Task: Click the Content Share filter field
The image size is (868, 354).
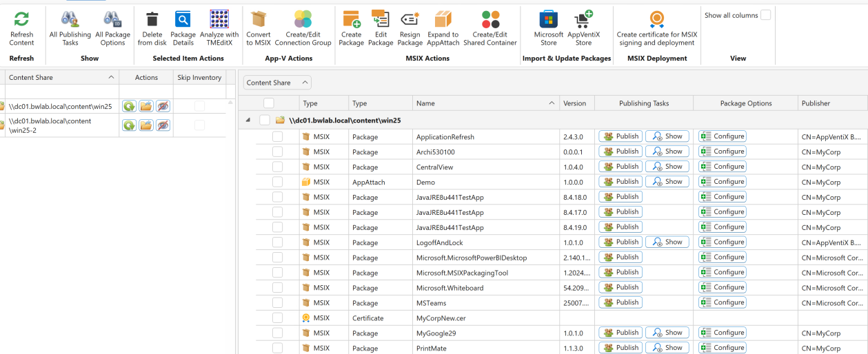Action: click(x=62, y=92)
